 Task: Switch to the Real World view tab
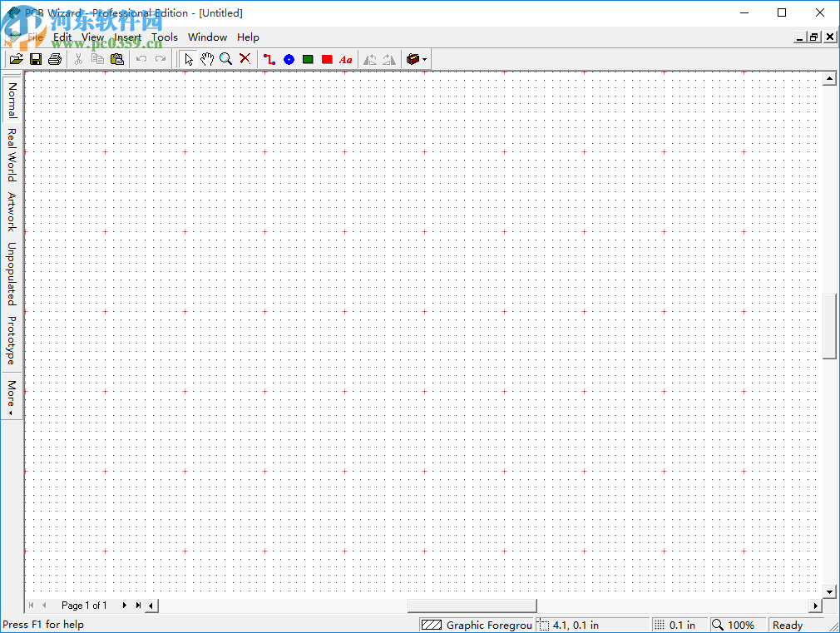pyautogui.click(x=12, y=155)
